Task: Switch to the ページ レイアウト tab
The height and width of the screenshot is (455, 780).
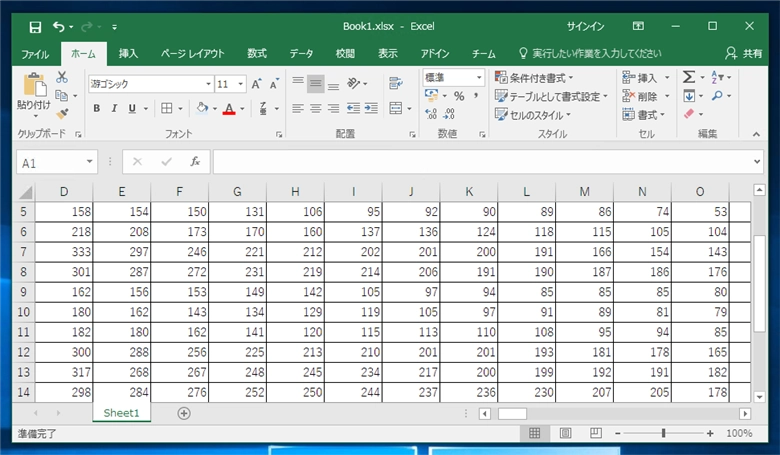Action: pyautogui.click(x=193, y=54)
